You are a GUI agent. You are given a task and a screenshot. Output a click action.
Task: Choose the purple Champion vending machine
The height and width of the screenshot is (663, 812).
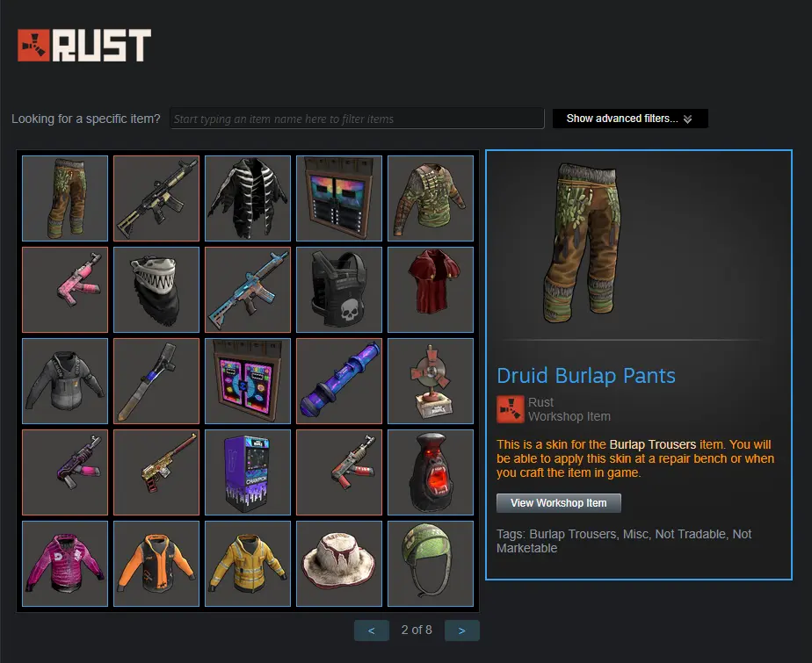[x=248, y=472]
